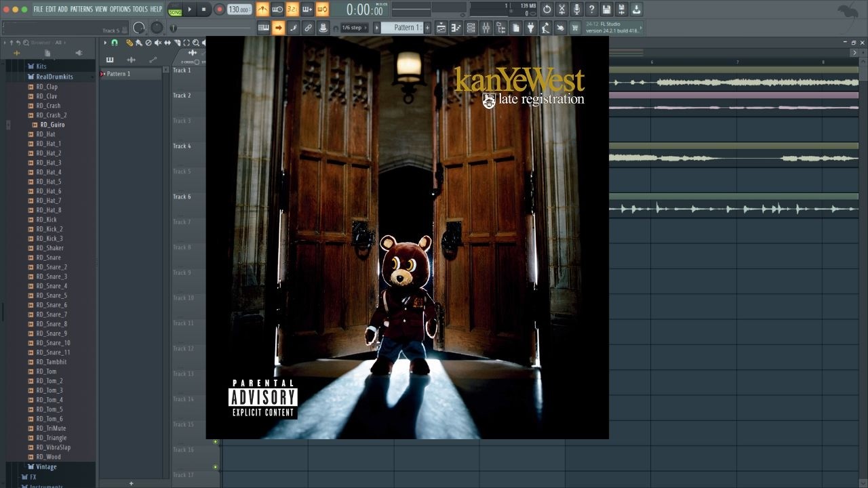
Task: Click the export render download icon
Action: (637, 9)
